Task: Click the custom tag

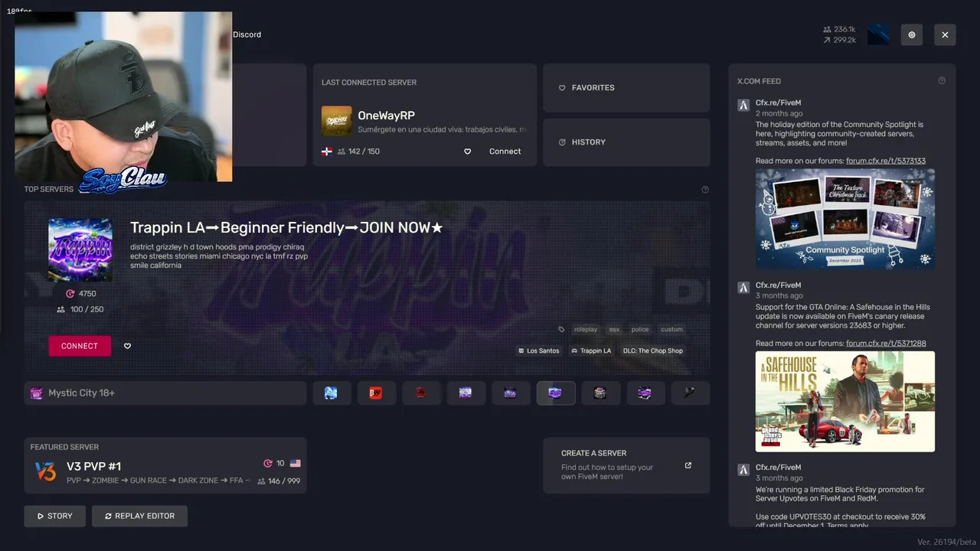Action: (671, 330)
